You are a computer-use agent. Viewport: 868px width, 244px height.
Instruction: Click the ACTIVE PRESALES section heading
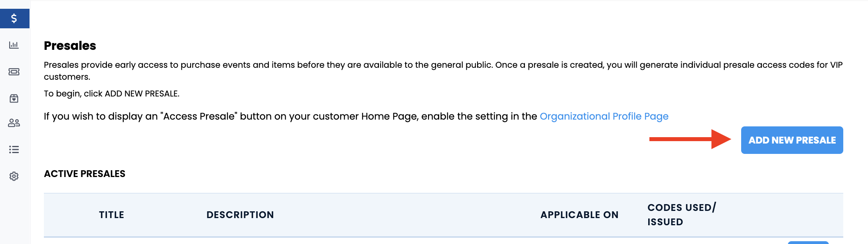point(85,174)
